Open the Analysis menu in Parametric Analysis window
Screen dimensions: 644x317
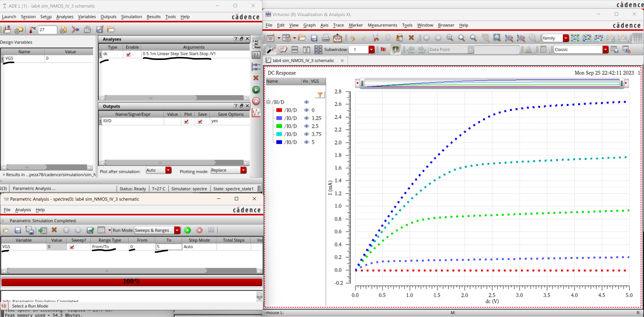point(23,210)
